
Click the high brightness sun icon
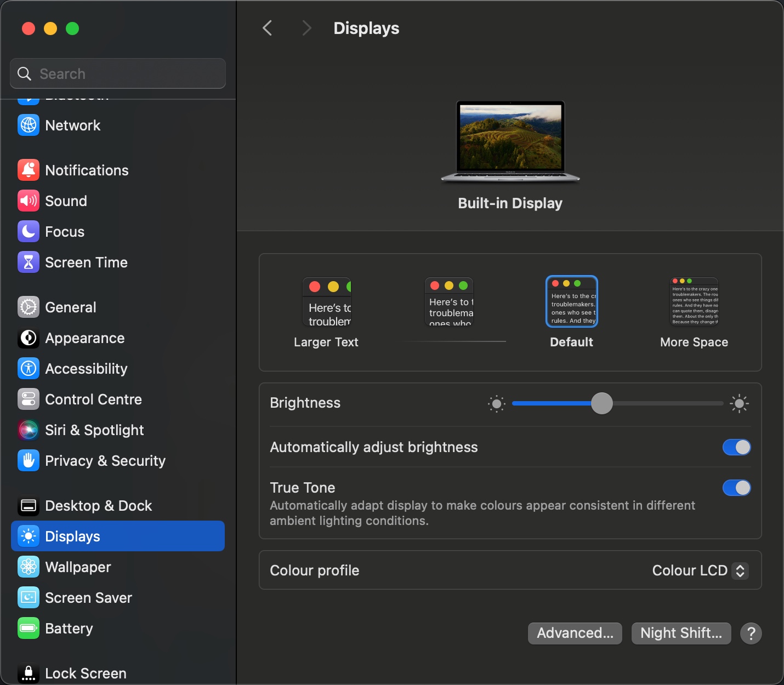(739, 404)
